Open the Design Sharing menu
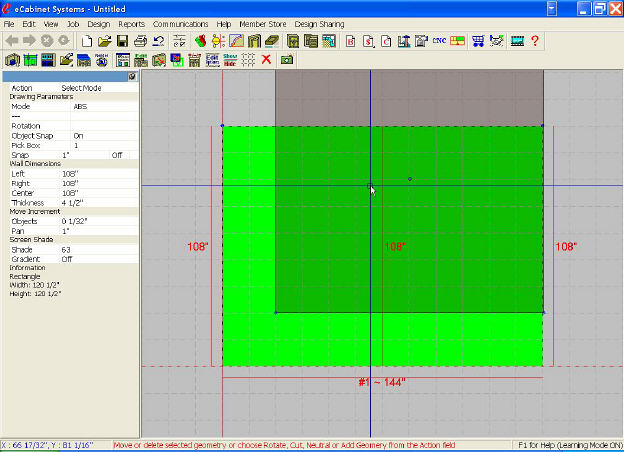The height and width of the screenshot is (452, 624). click(x=319, y=24)
